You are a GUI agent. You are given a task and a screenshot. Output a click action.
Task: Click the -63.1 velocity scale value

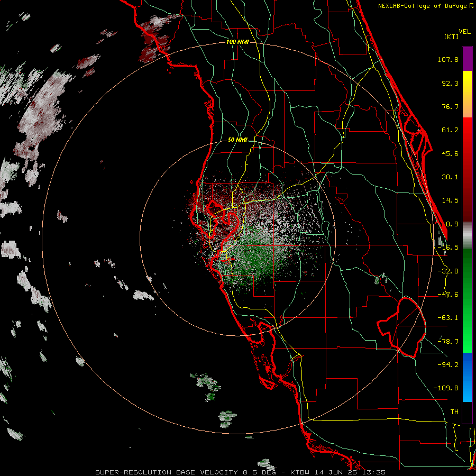[x=448, y=318]
